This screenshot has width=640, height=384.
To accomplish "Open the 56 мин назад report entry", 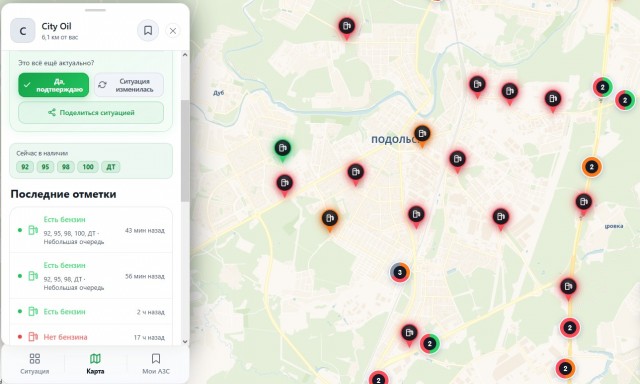I will [91, 276].
